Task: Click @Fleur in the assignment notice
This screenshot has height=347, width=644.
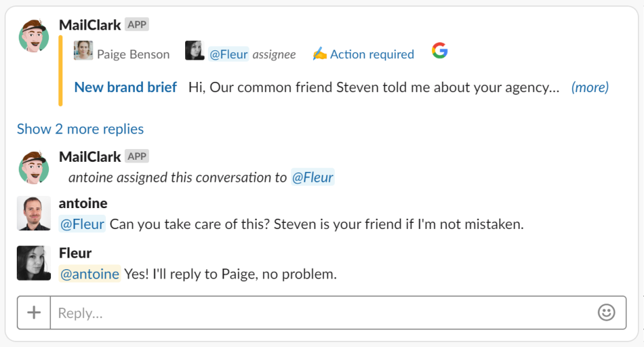Action: pyautogui.click(x=313, y=178)
